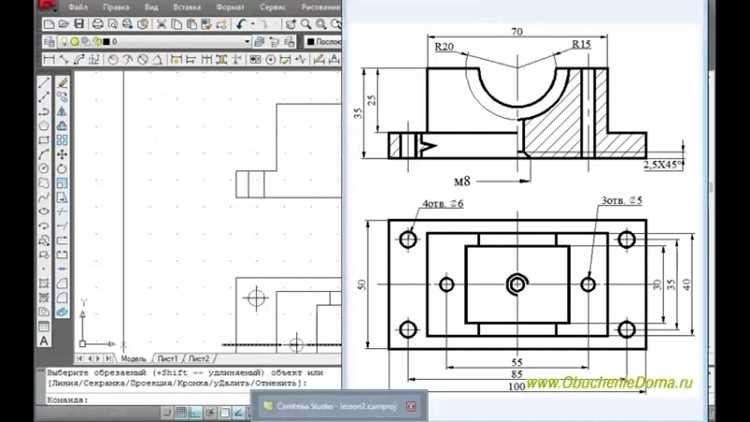Image resolution: width=750 pixels, height=422 pixels.
Task: Open the Формат menu
Action: (231, 7)
